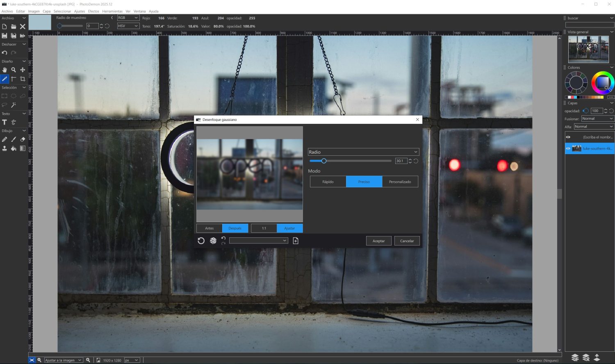Click the Aceptar button

[x=378, y=241]
